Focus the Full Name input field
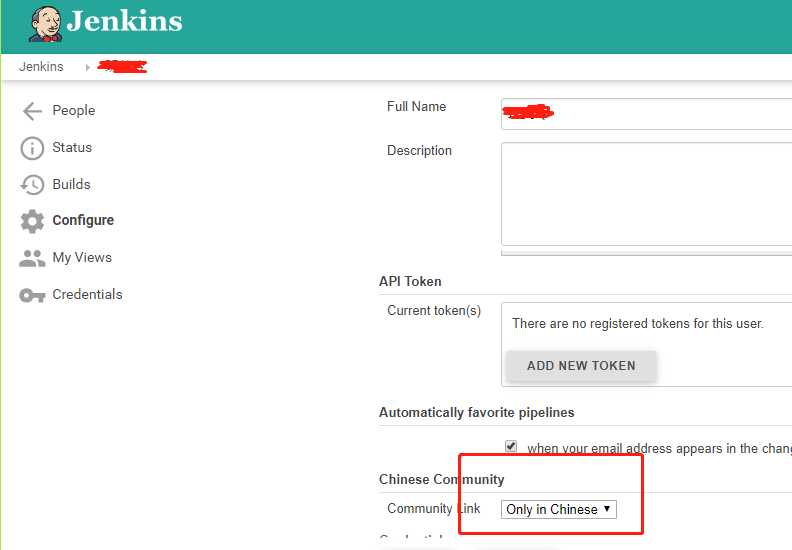 647,114
